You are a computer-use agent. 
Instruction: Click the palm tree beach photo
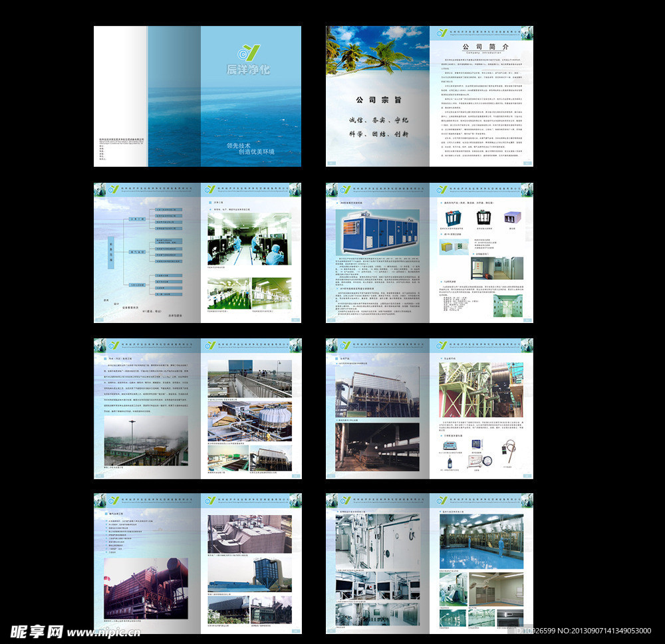pyautogui.click(x=378, y=51)
